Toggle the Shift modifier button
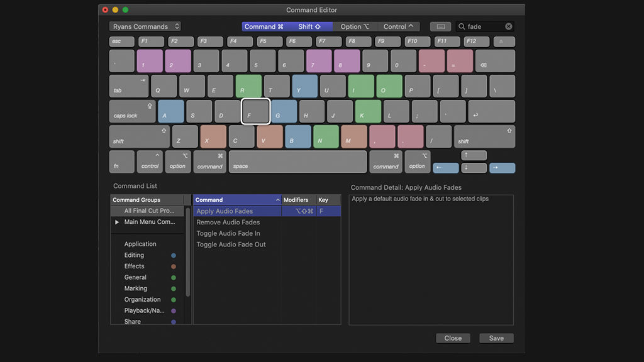 [x=310, y=26]
